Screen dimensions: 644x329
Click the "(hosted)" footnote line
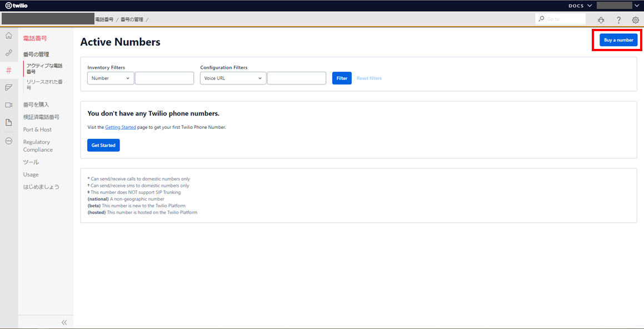click(x=142, y=212)
